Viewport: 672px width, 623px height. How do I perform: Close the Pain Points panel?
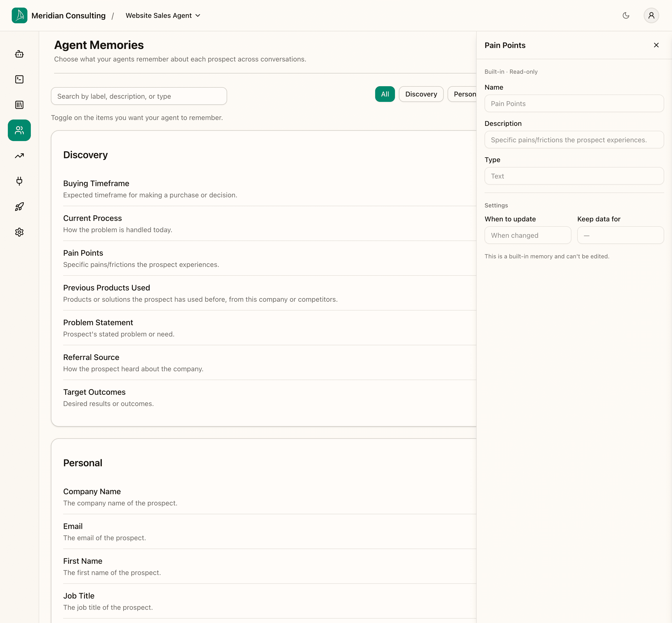coord(656,45)
